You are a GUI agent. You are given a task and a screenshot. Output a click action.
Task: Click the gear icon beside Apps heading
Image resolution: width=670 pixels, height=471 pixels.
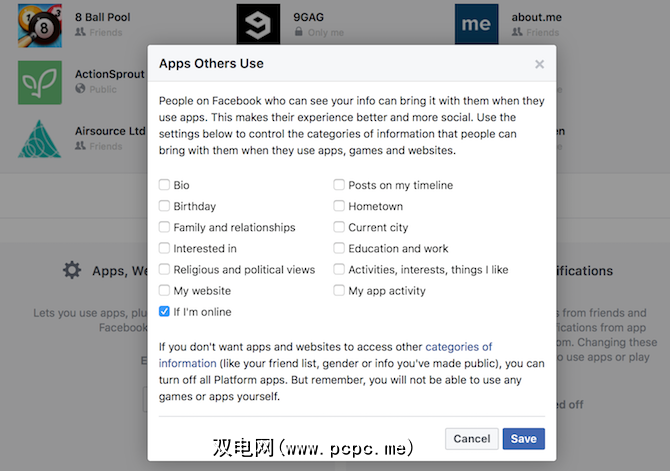pyautogui.click(x=71, y=270)
